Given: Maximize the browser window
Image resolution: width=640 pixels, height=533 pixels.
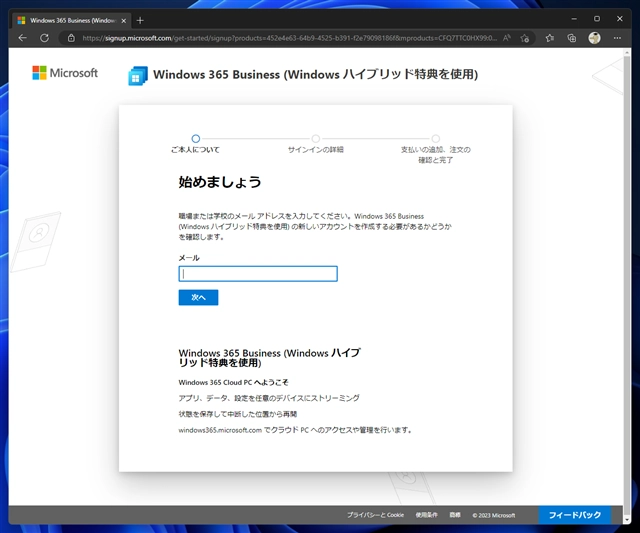Looking at the screenshot, I should (x=597, y=19).
